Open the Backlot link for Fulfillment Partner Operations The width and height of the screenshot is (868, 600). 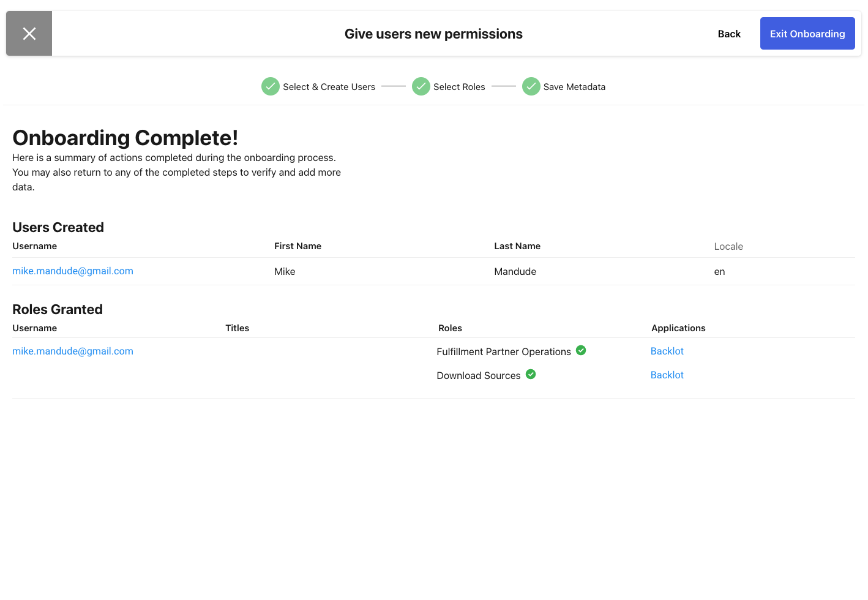(667, 350)
